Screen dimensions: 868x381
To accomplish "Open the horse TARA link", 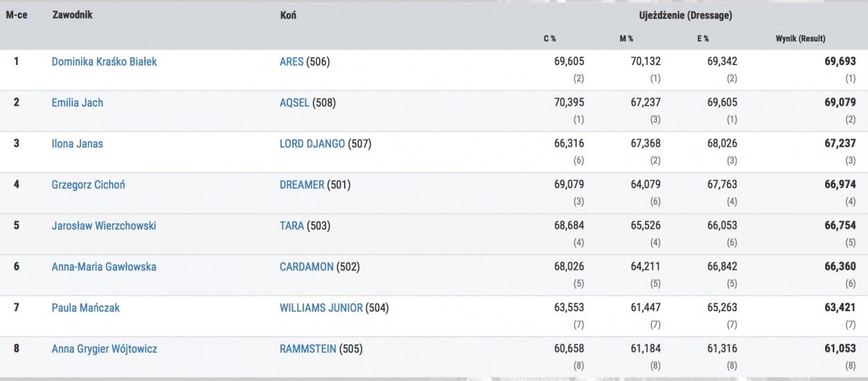I will pyautogui.click(x=291, y=225).
